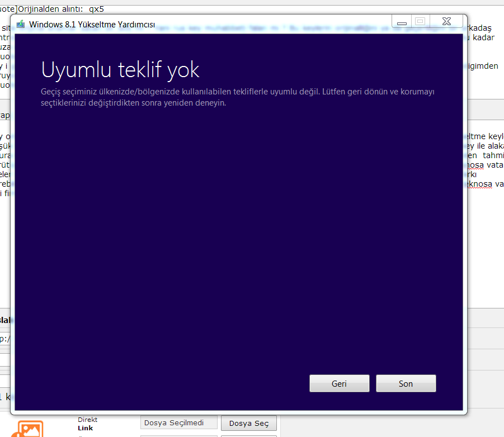Screen dimensions: 504x437
Task: Minimize the Windows 8.1 Yükseltme Yardımcısı window
Action: 402,22
